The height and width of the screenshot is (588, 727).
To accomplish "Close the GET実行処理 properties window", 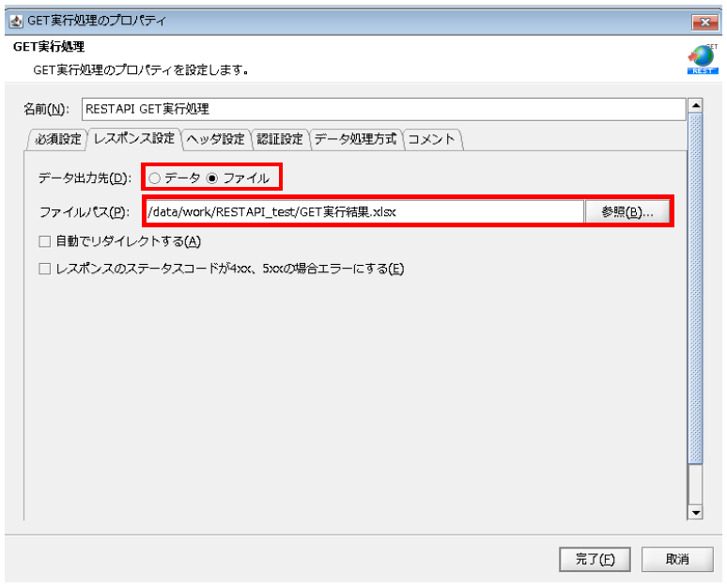I will pyautogui.click(x=704, y=22).
